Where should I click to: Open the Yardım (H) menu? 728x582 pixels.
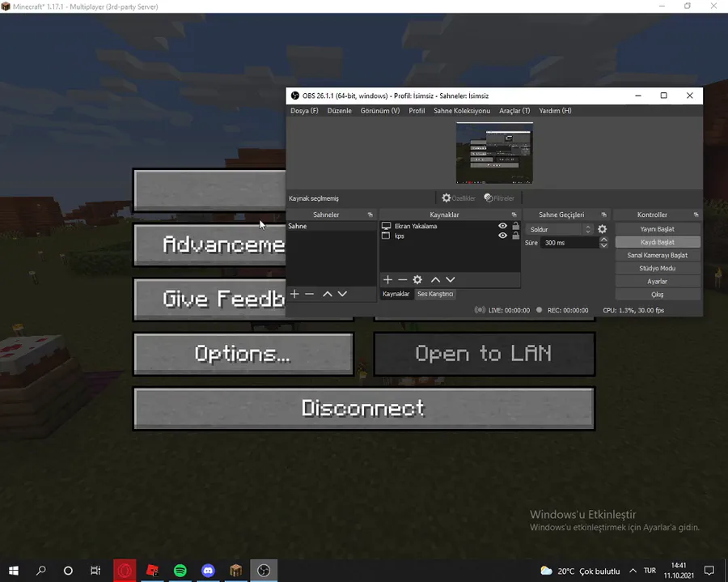click(555, 111)
